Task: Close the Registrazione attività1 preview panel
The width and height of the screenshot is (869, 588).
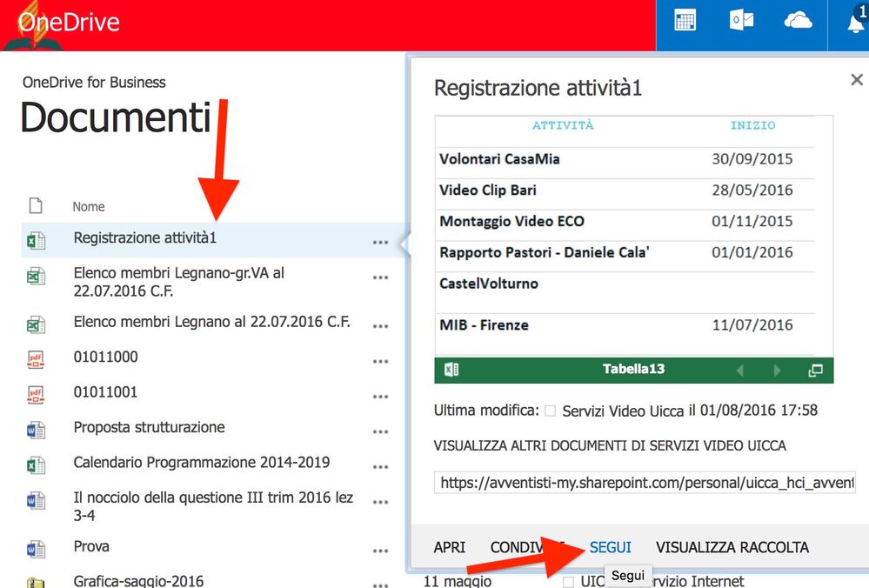Action: tap(857, 80)
